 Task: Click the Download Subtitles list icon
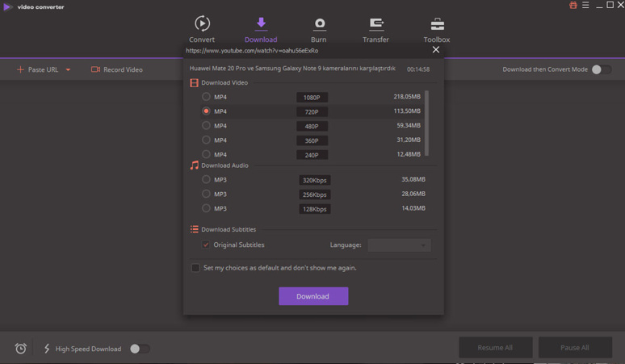tap(194, 229)
